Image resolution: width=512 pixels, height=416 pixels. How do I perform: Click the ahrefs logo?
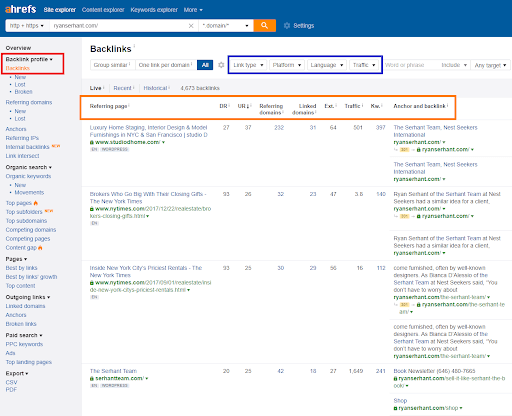[20, 9]
